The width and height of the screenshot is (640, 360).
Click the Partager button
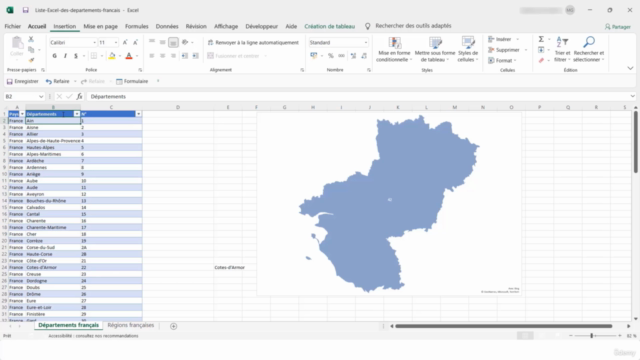click(618, 27)
